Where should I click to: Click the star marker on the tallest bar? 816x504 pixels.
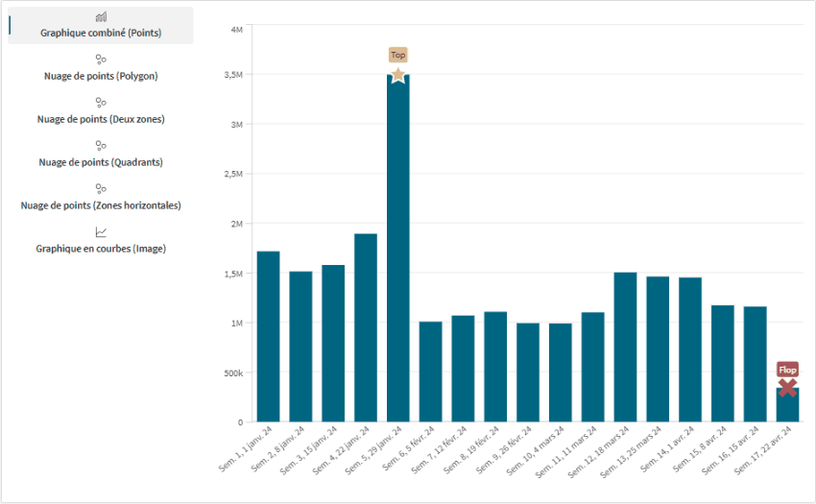(x=398, y=75)
